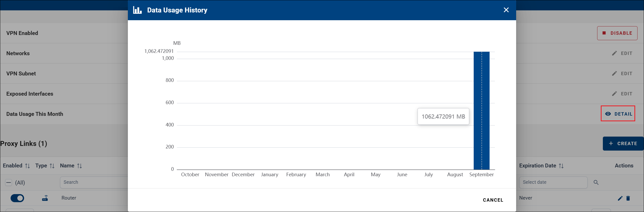
Task: Click the September data bar
Action: pos(481,110)
